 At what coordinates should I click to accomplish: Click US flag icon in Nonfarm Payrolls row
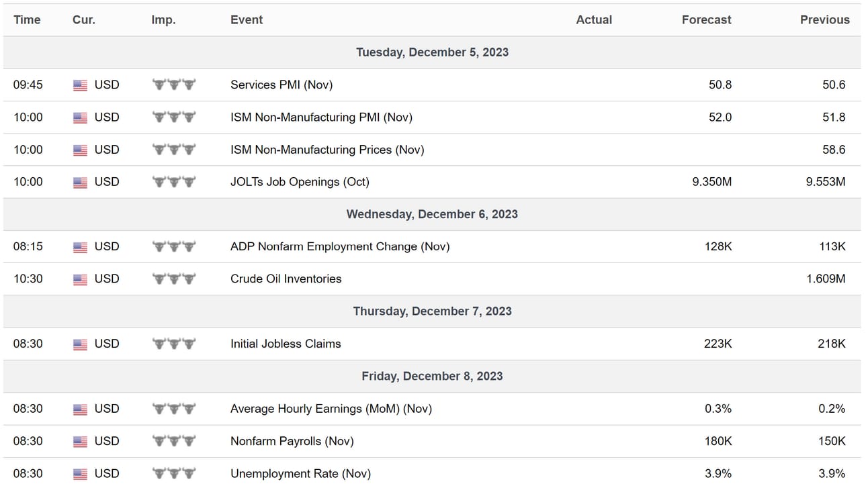point(80,442)
